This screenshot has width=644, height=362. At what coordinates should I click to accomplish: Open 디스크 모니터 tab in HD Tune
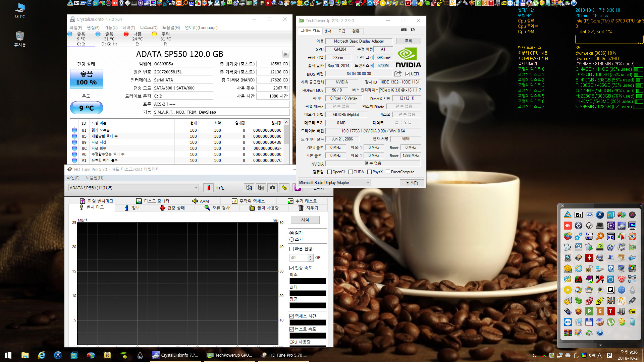153,201
